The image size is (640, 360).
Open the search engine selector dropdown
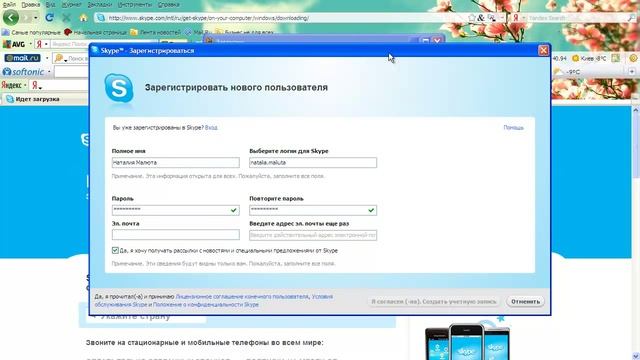tap(523, 18)
